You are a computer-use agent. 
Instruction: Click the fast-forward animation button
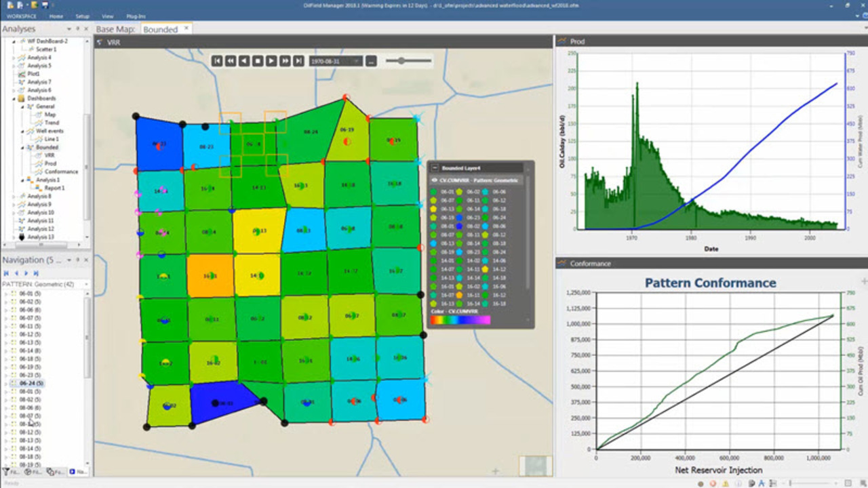tap(285, 61)
